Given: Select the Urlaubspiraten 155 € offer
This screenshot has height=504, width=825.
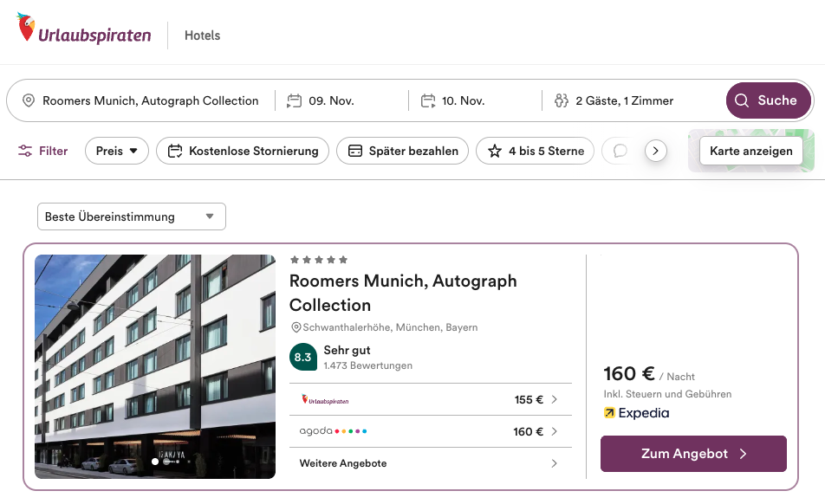Looking at the screenshot, I should pos(430,399).
